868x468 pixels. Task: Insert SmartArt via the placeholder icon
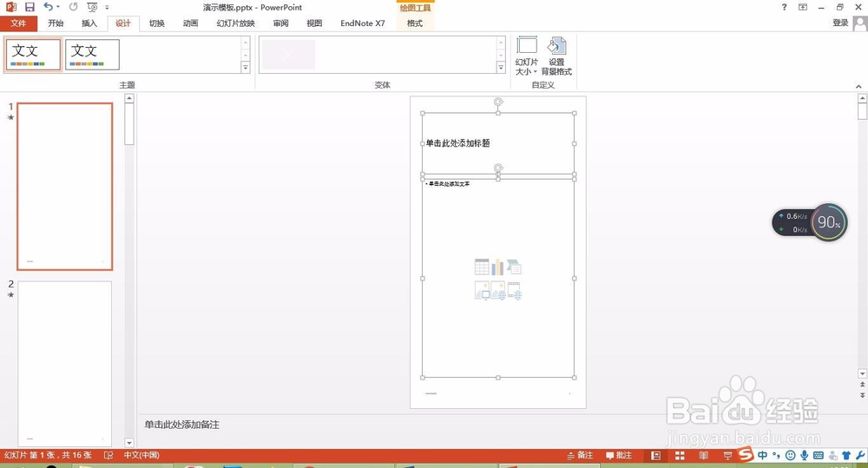(514, 267)
